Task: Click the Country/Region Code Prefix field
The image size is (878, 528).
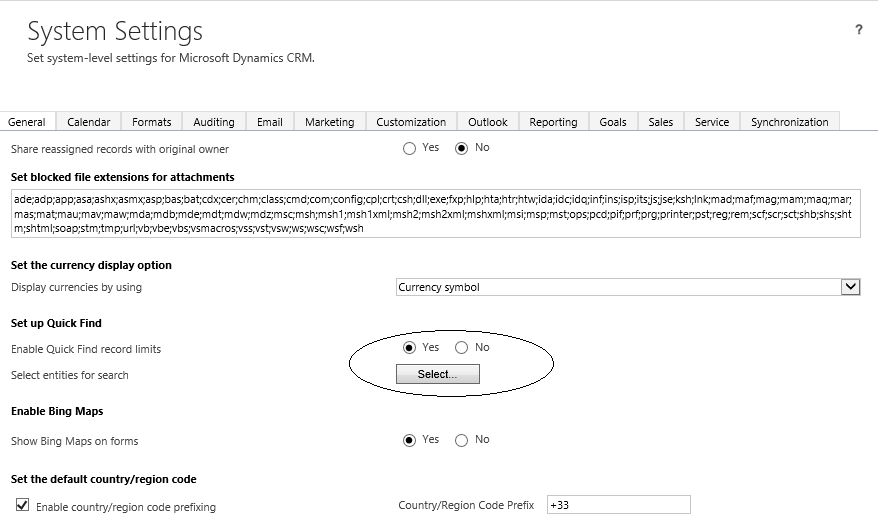Action: pyautogui.click(x=618, y=505)
